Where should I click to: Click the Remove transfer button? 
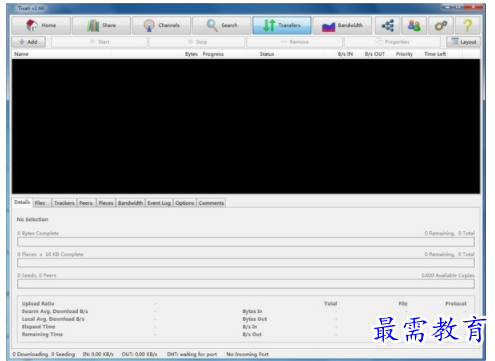[295, 42]
